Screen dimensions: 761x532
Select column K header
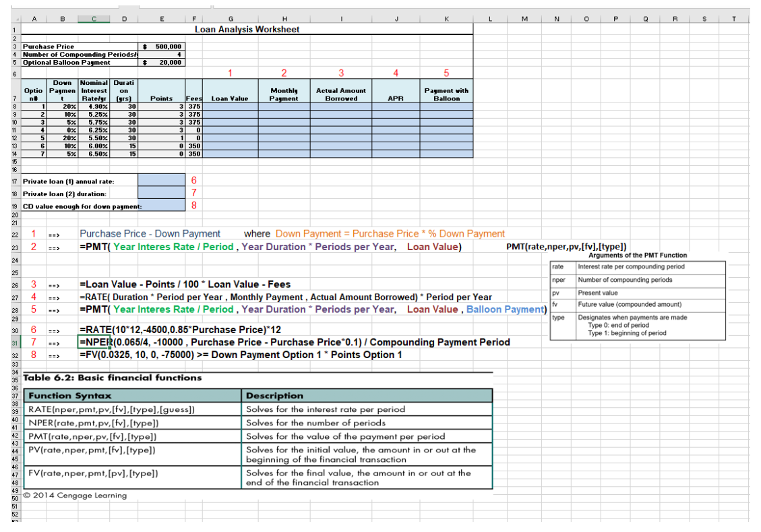(446, 19)
